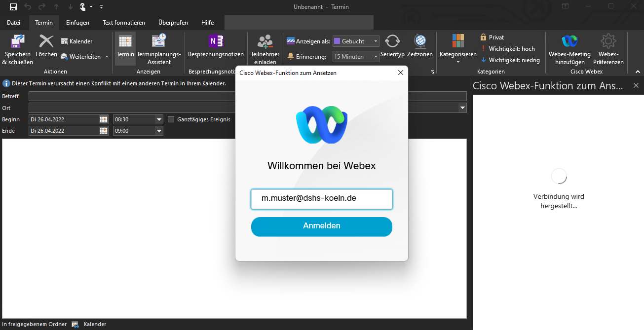The image size is (644, 330).
Task: Open the Terminplanungs-Assistent
Action: tap(159, 49)
